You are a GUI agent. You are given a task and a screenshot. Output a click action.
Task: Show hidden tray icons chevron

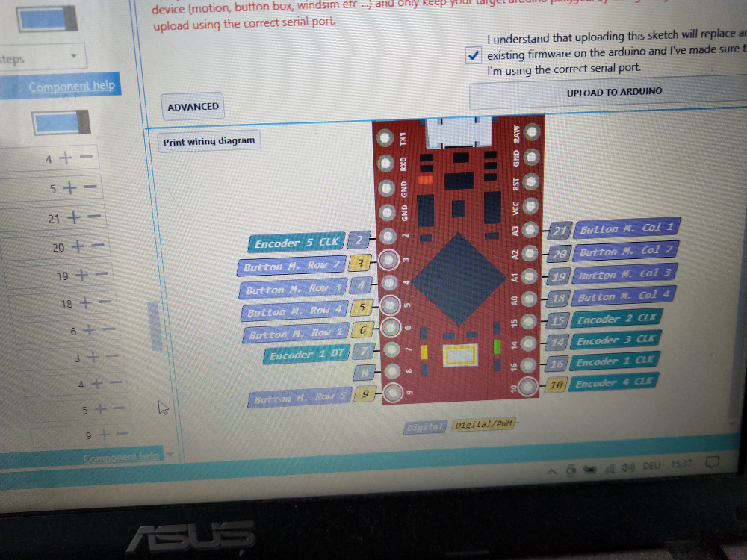(551, 471)
